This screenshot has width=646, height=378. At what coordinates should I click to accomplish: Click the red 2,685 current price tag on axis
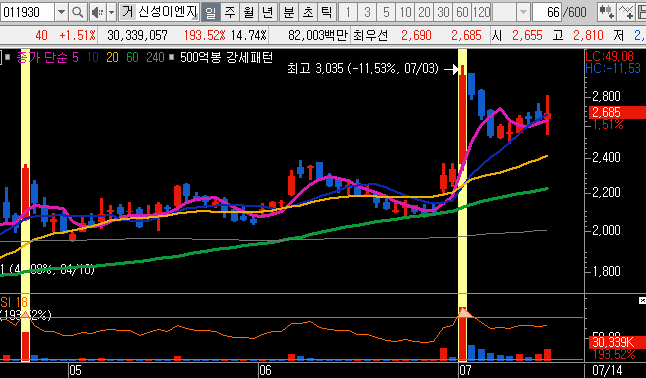point(617,112)
